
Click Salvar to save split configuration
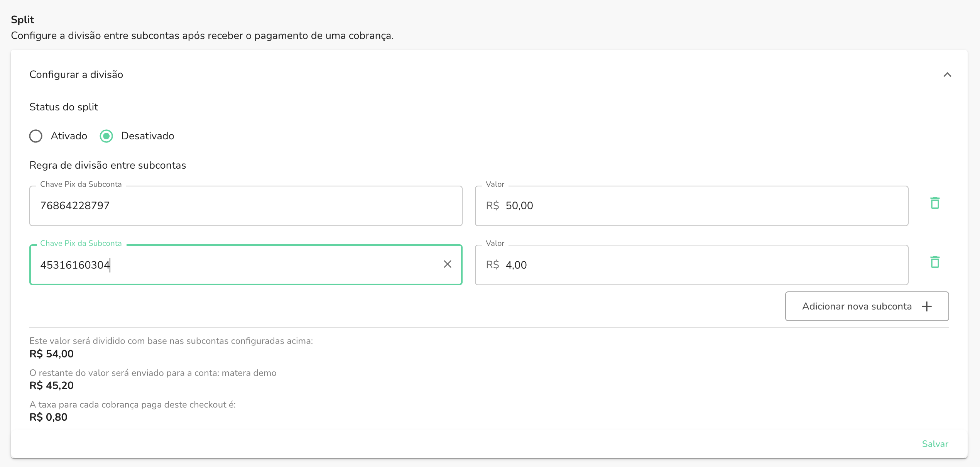936,444
